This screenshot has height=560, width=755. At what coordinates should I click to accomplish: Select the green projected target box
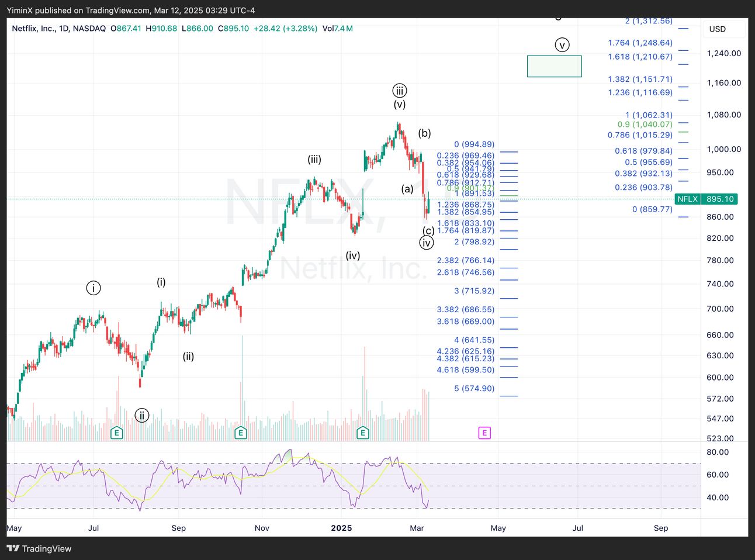pyautogui.click(x=554, y=66)
